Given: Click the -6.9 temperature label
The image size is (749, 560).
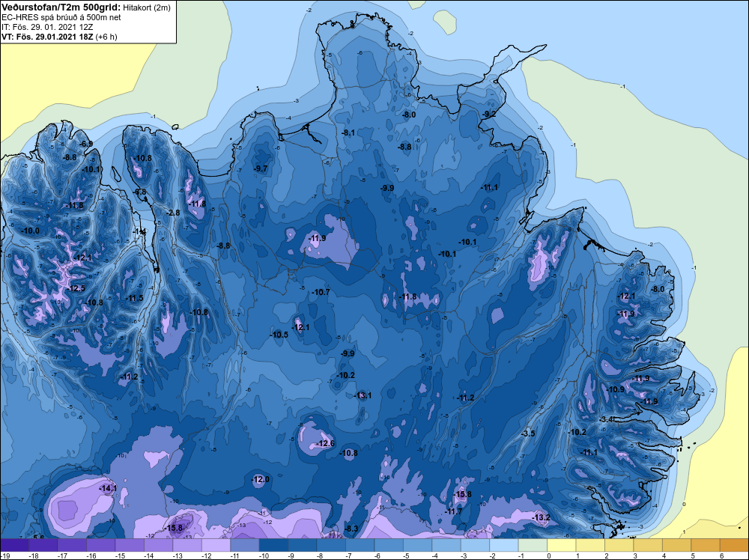Looking at the screenshot, I should [86, 144].
